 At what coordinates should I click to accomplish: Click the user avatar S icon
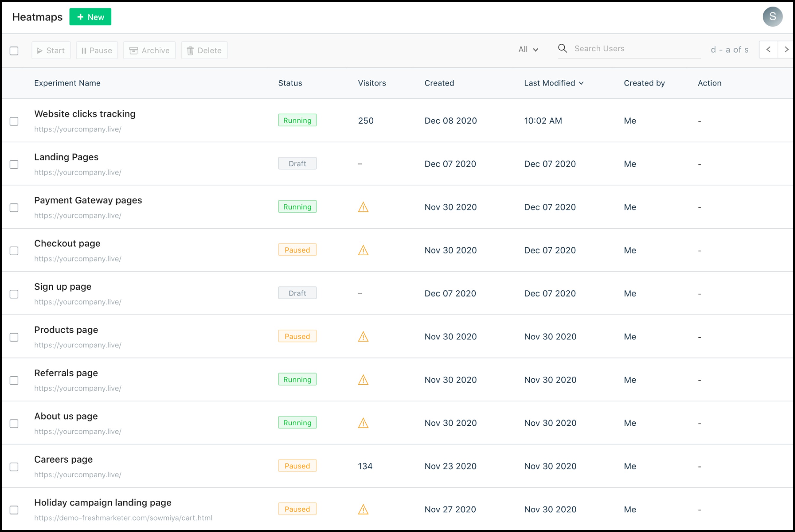[x=772, y=17]
